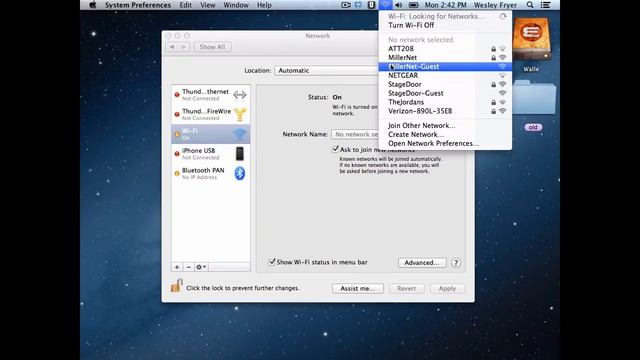Click the screen sharing icon in menu bar
The width and height of the screenshot is (640, 360).
[345, 5]
